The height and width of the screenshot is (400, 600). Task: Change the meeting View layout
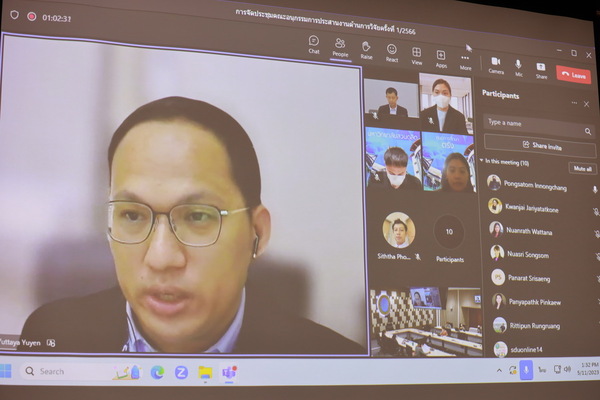point(416,56)
